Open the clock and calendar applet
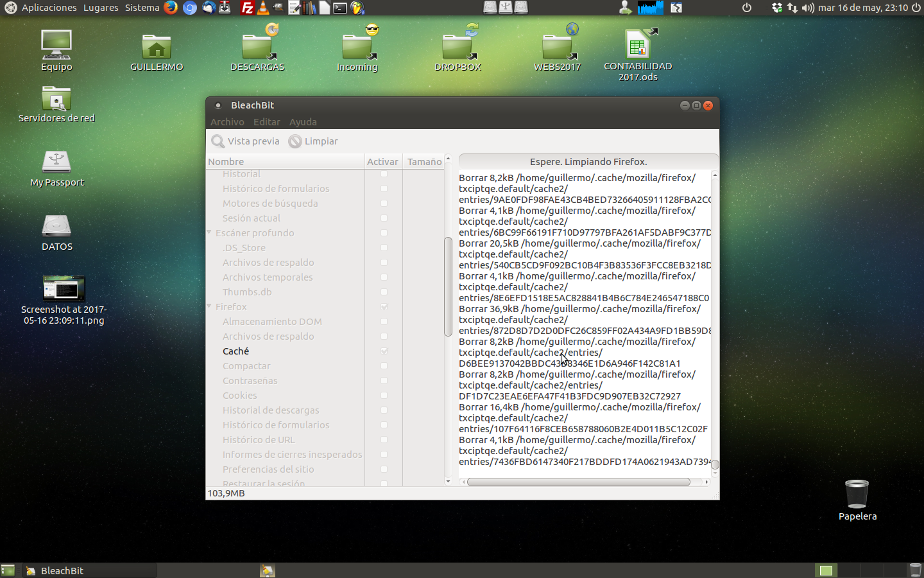Image resolution: width=924 pixels, height=578 pixels. (862, 8)
